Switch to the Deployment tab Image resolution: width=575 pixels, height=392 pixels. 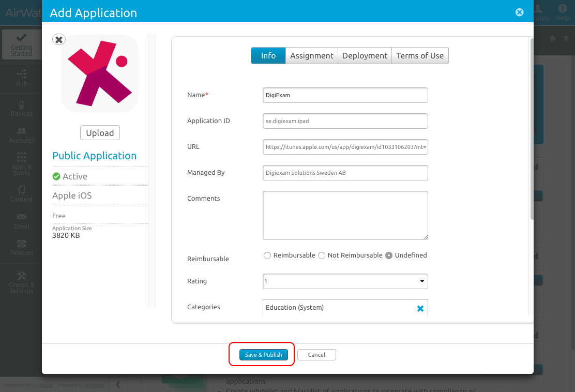click(365, 56)
